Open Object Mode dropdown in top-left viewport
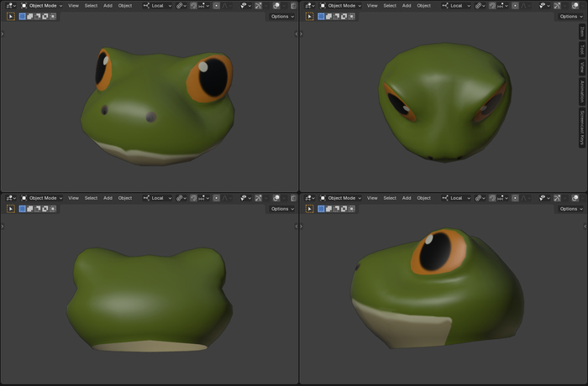This screenshot has width=588, height=386. tap(44, 5)
